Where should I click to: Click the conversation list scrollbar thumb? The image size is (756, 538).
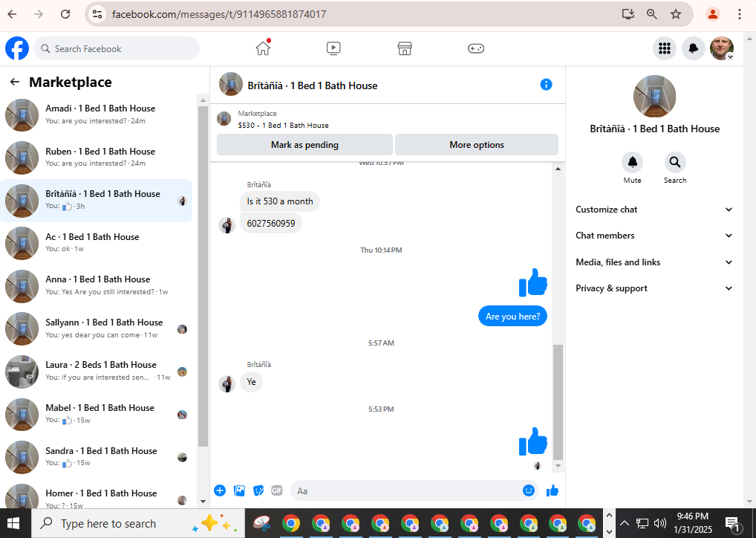[x=203, y=276]
